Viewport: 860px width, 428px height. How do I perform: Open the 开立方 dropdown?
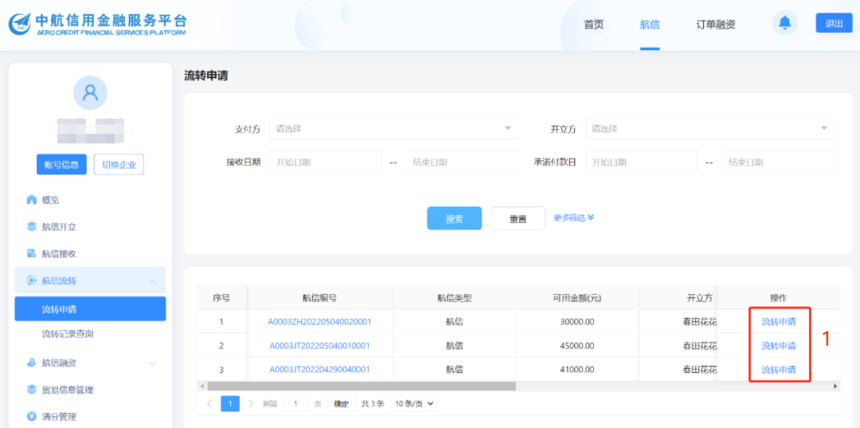coord(709,129)
